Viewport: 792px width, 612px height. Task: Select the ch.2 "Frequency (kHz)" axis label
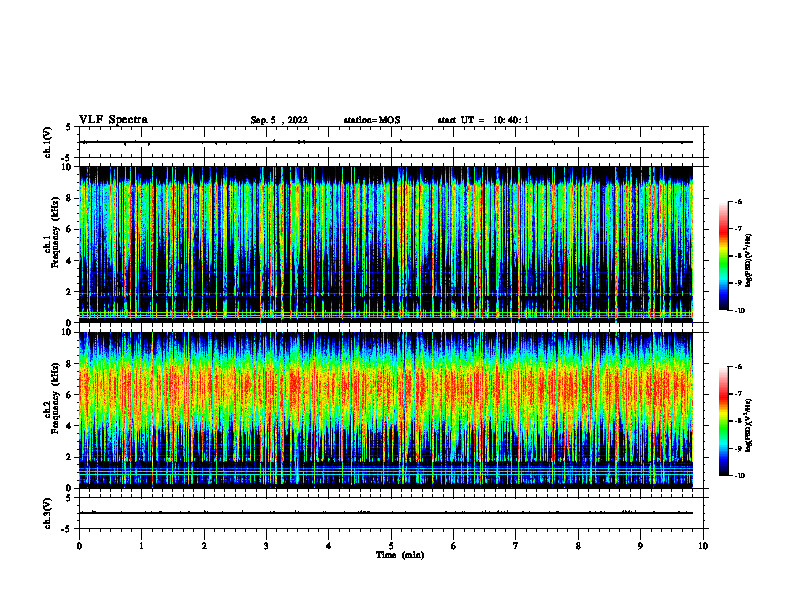click(x=54, y=397)
